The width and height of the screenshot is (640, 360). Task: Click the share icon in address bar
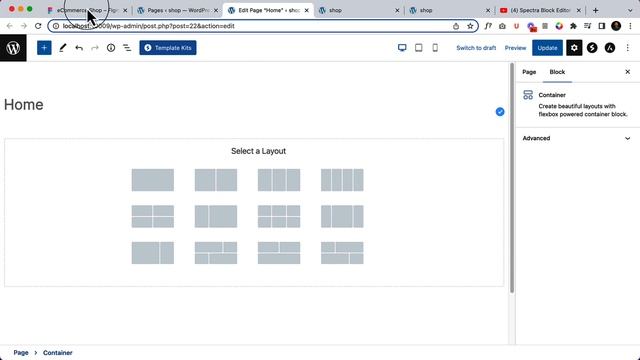[456, 26]
